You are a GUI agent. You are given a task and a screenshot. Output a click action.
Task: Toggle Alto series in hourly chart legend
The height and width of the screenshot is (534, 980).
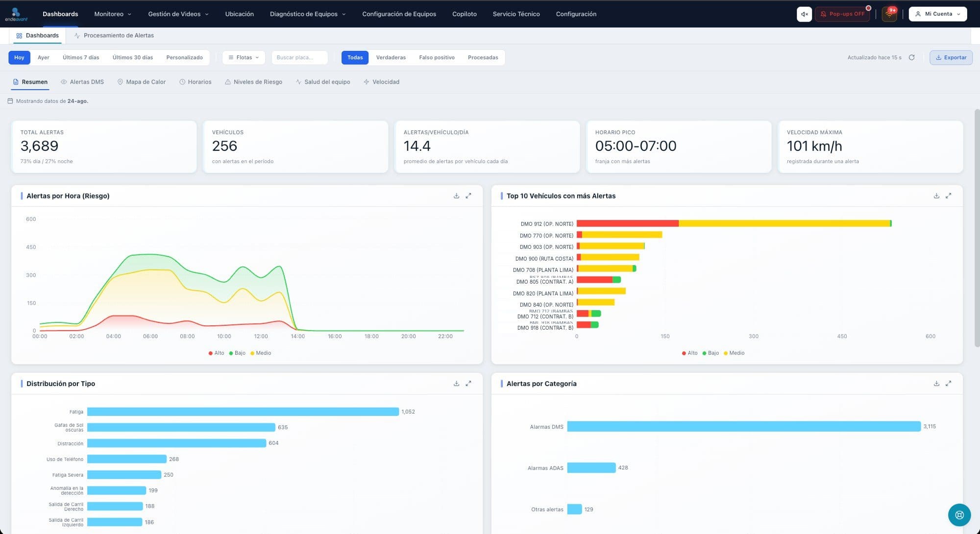coord(216,353)
